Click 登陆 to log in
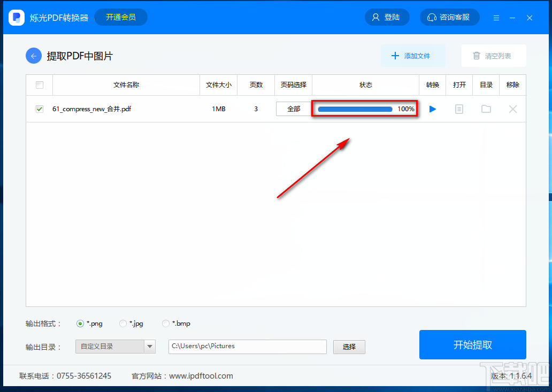Viewport: 552px width, 392px height. click(387, 17)
